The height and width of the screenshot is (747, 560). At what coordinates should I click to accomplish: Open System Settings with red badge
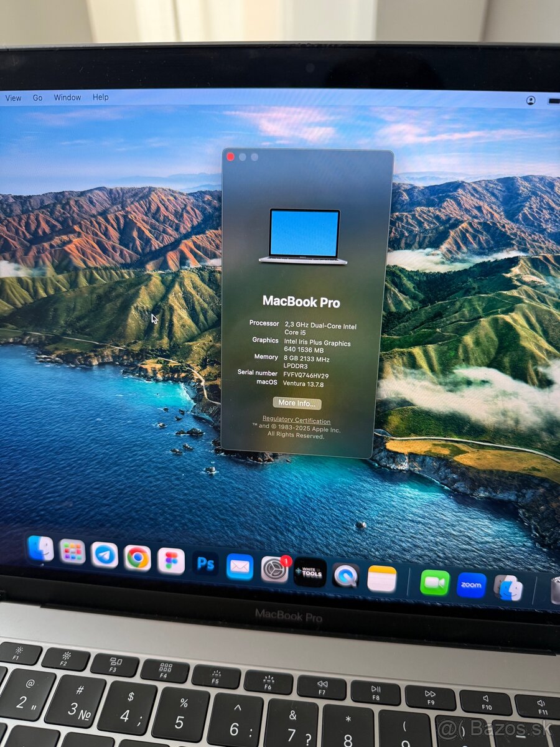[x=274, y=569]
